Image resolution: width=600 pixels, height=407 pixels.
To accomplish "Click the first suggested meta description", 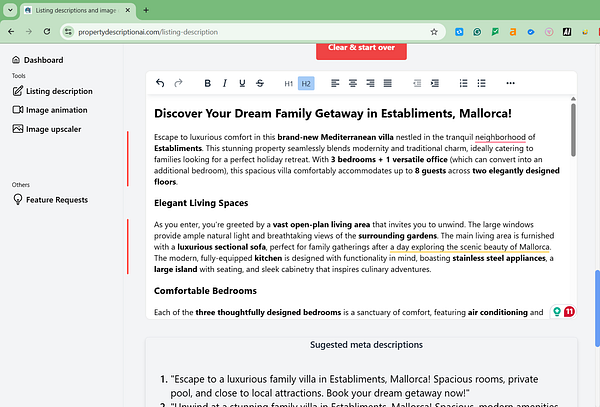I will click(x=354, y=386).
